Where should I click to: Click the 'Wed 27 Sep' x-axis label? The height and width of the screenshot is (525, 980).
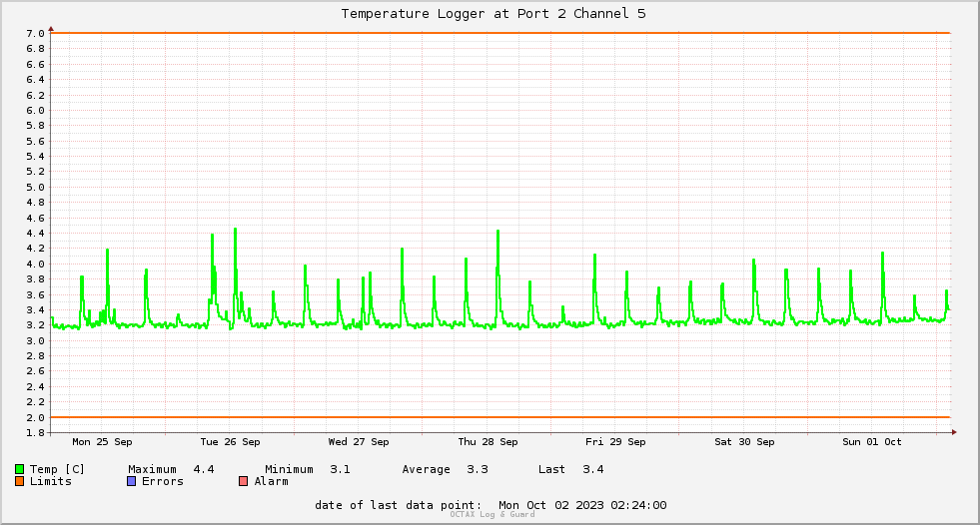tap(358, 442)
